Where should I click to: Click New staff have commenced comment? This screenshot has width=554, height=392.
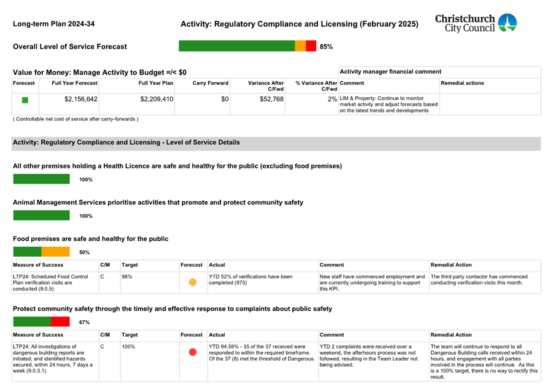[372, 282]
